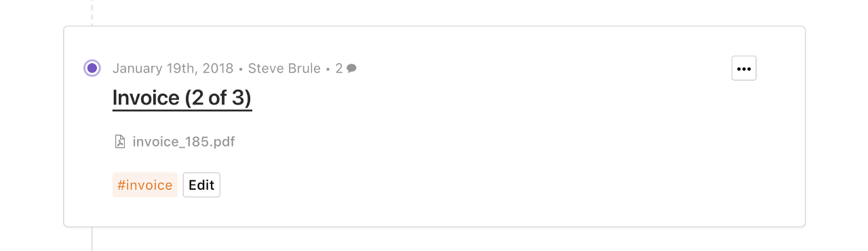Open the Invoice (2 of 3) title link
Viewport: 868px width, 251px height.
(x=182, y=98)
